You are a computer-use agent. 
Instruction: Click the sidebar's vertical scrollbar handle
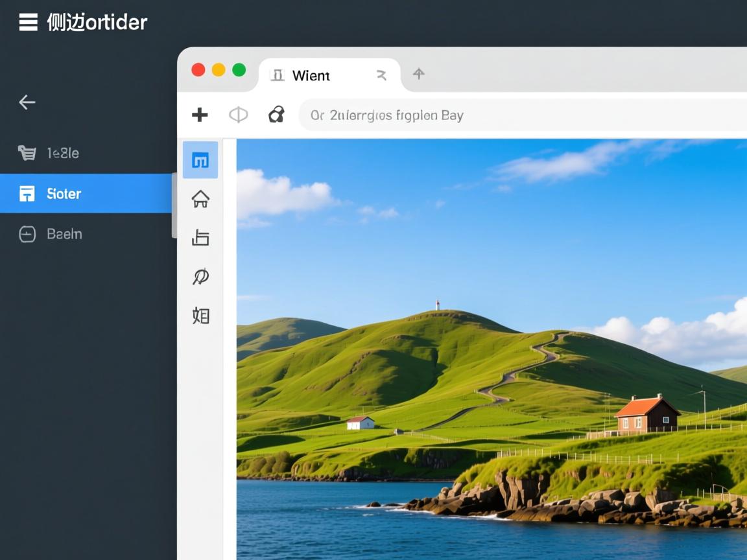[x=174, y=205]
